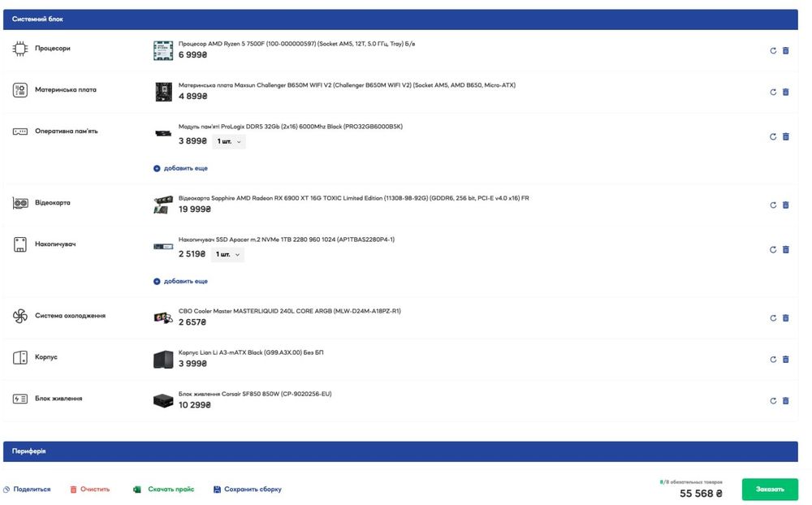Open the ProLogix DDR5 memory module thumbnail
This screenshot has height=505, width=812.
tap(163, 134)
